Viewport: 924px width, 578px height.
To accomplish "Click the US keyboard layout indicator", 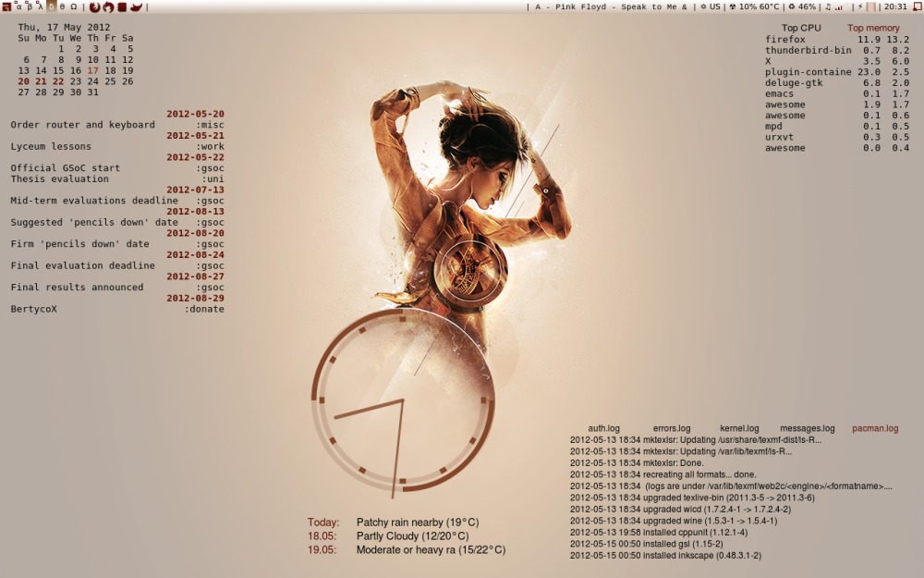I will [710, 6].
